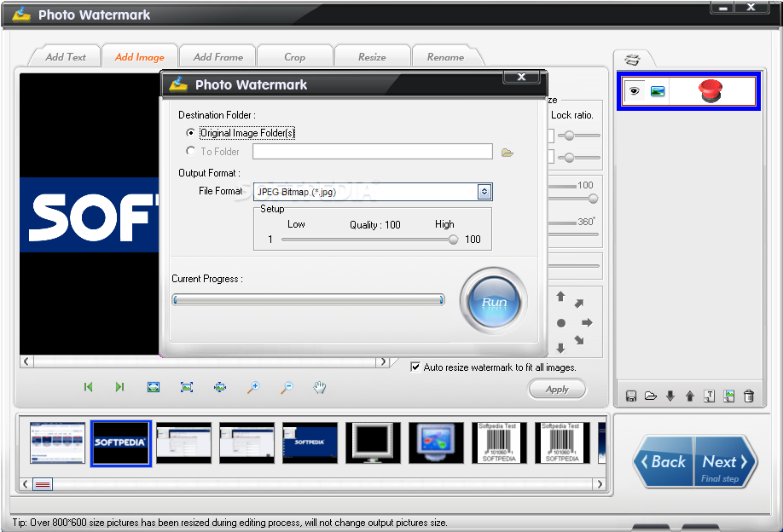Open the Crop tab
783x532 pixels.
(294, 57)
